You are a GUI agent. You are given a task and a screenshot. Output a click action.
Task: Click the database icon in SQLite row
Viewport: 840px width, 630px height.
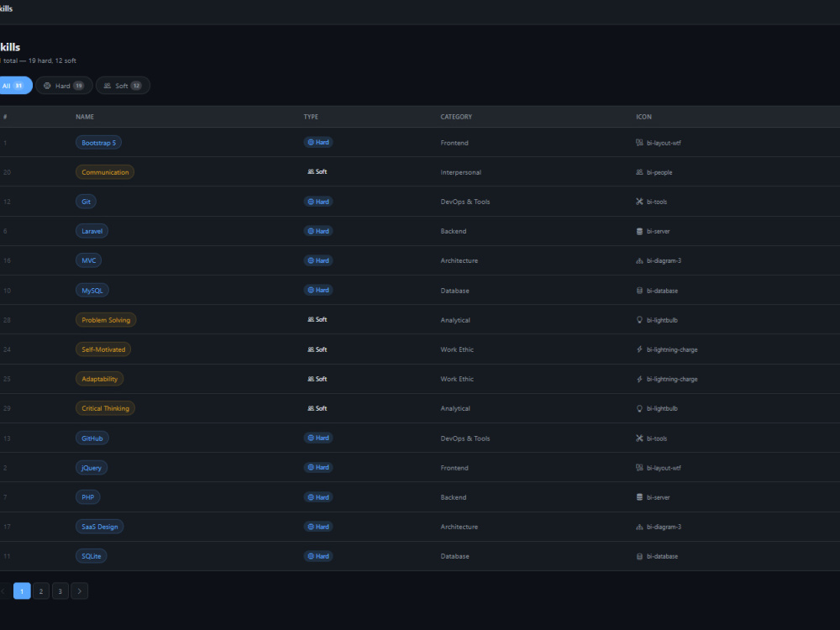639,556
